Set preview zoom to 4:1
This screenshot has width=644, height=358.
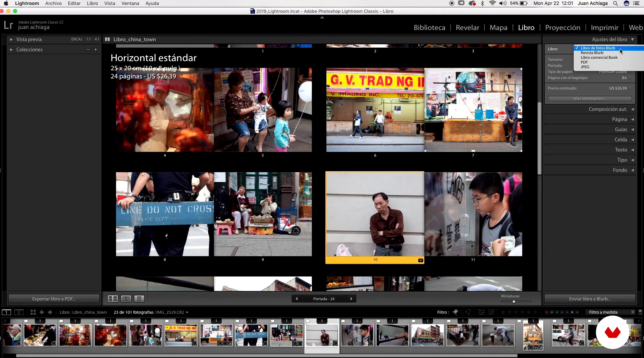click(x=97, y=39)
